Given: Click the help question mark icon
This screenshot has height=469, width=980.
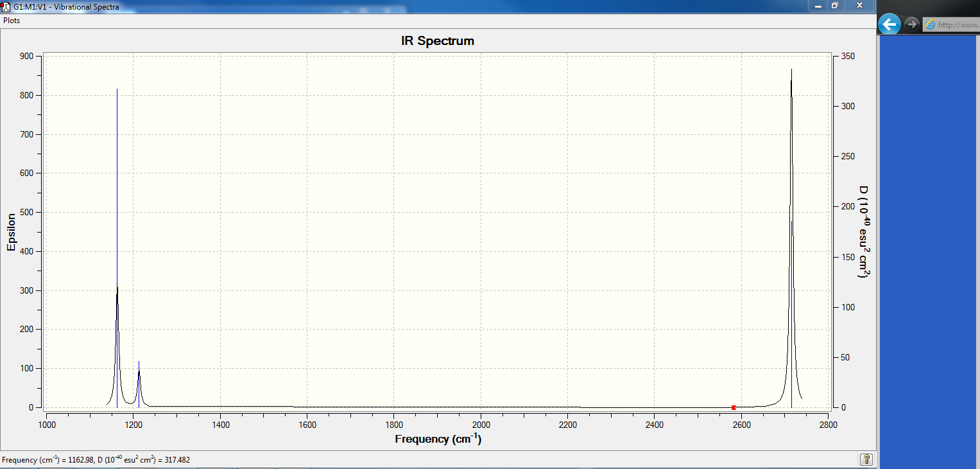Looking at the screenshot, I should coord(866,459).
